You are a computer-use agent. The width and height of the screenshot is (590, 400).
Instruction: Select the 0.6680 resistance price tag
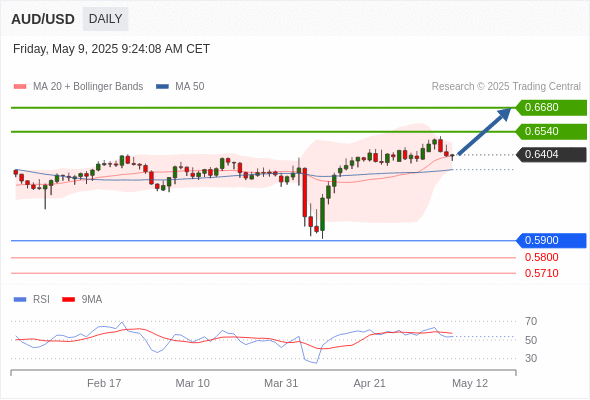tap(551, 108)
